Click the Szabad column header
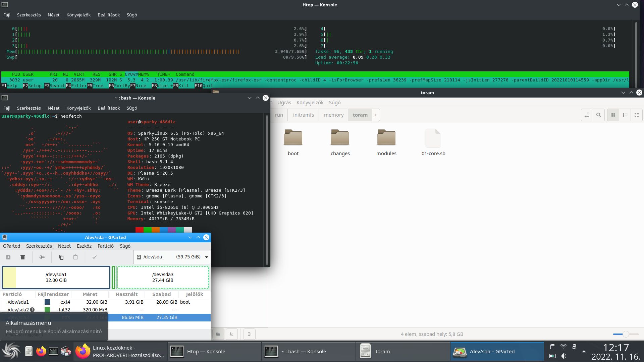Viewport: 644px width, 362px height. pyautogui.click(x=161, y=294)
